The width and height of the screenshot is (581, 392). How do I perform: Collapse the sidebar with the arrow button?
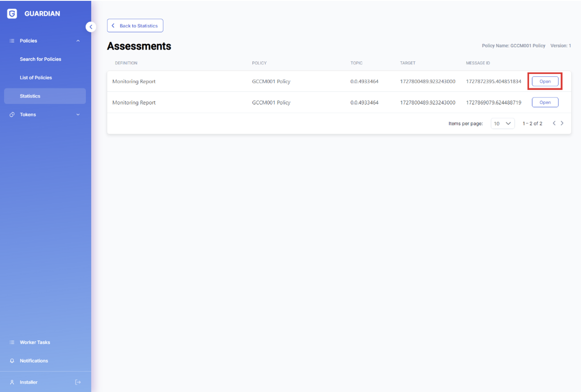(x=91, y=27)
